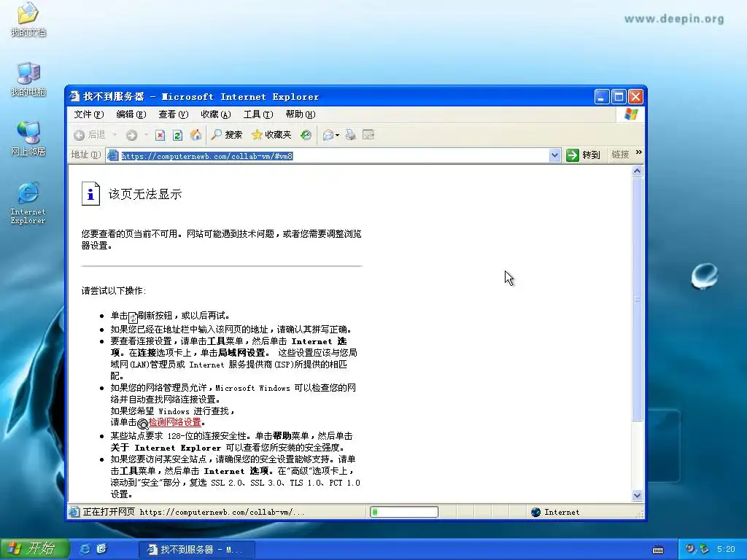Click the vertical scrollbar down arrow

click(638, 496)
